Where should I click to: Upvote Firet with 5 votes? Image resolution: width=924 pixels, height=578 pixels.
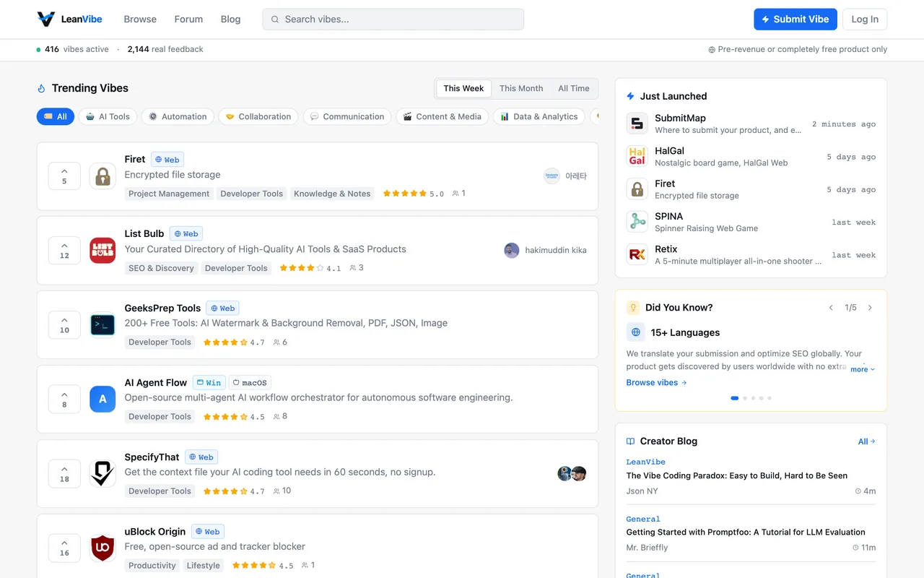[64, 176]
